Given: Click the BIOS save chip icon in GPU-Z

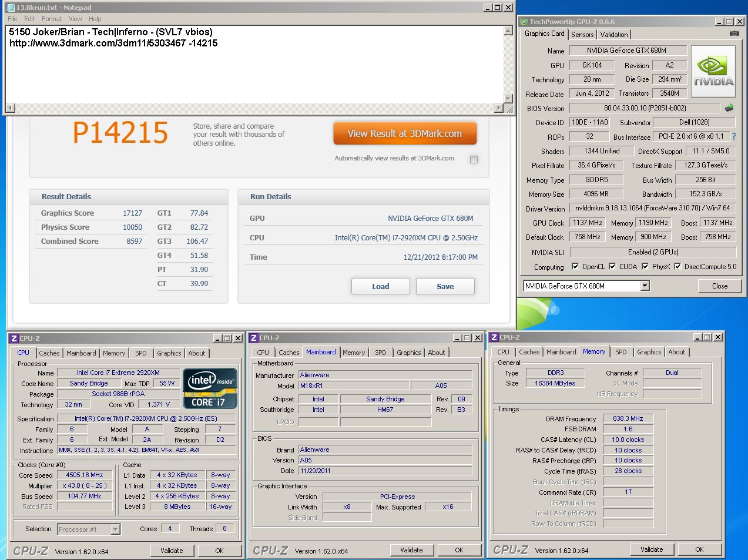Looking at the screenshot, I should click(x=729, y=108).
